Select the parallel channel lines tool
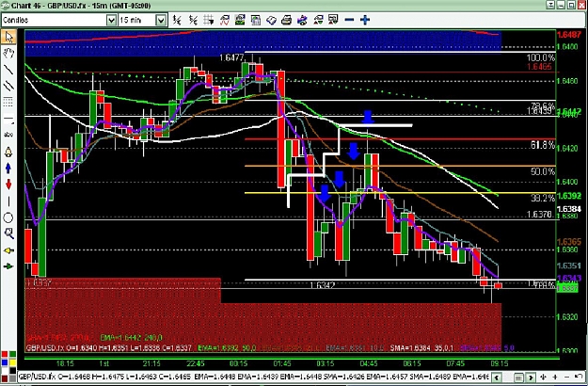 point(8,87)
